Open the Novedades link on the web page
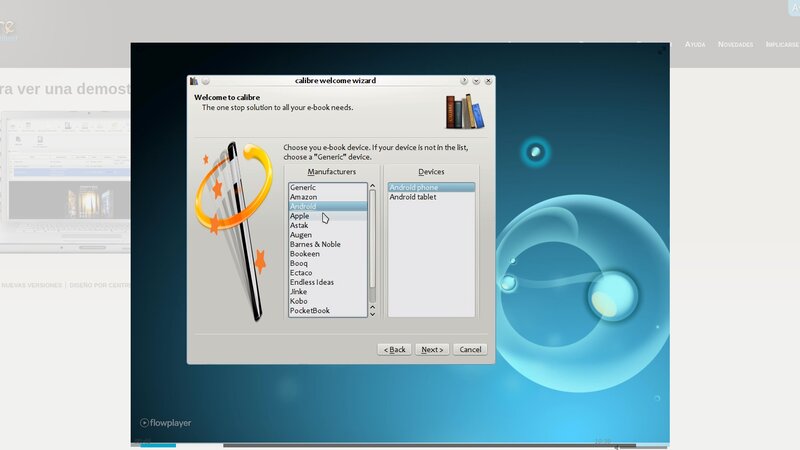 point(735,44)
